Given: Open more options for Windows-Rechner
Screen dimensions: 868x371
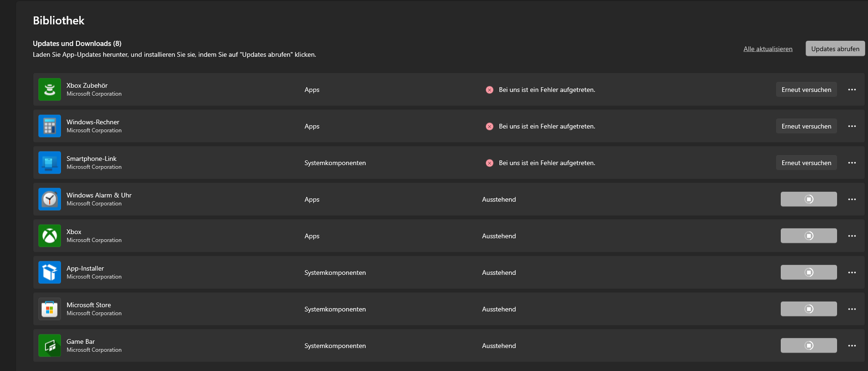Looking at the screenshot, I should click(x=852, y=126).
